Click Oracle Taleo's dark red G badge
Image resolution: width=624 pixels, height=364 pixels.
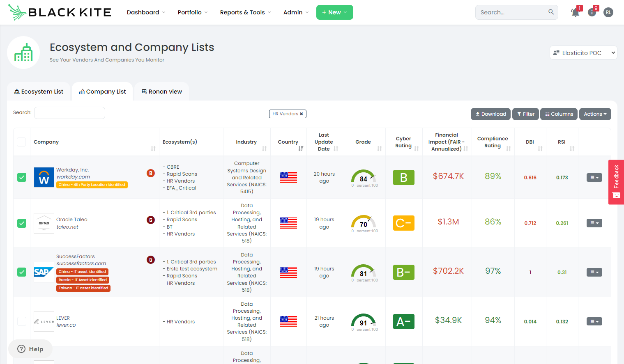click(x=151, y=220)
